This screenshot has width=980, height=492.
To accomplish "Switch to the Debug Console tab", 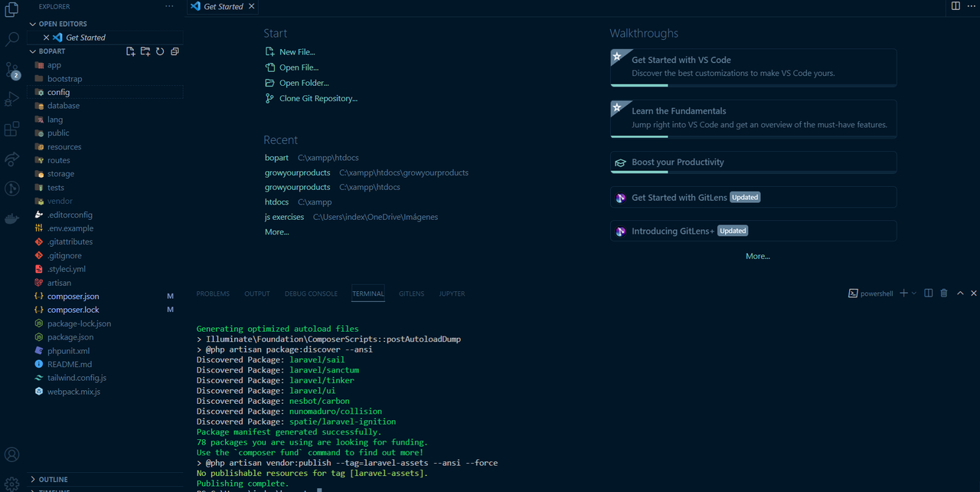I will [x=311, y=294].
